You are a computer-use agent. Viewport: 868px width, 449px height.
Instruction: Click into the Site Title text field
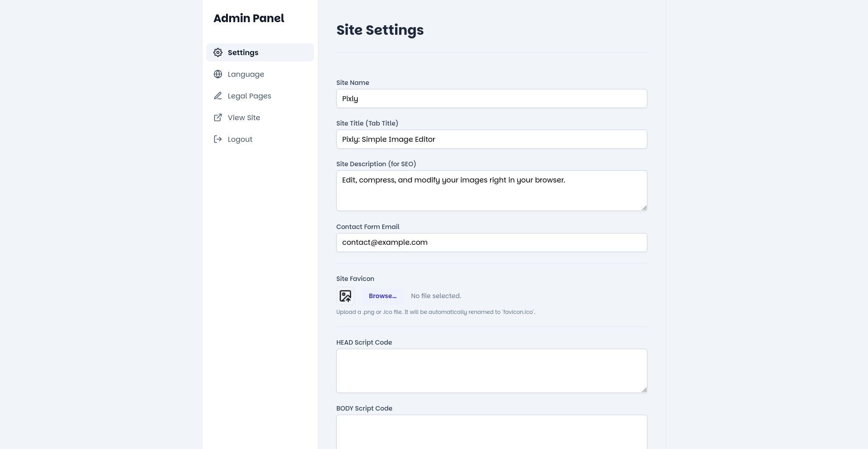491,139
